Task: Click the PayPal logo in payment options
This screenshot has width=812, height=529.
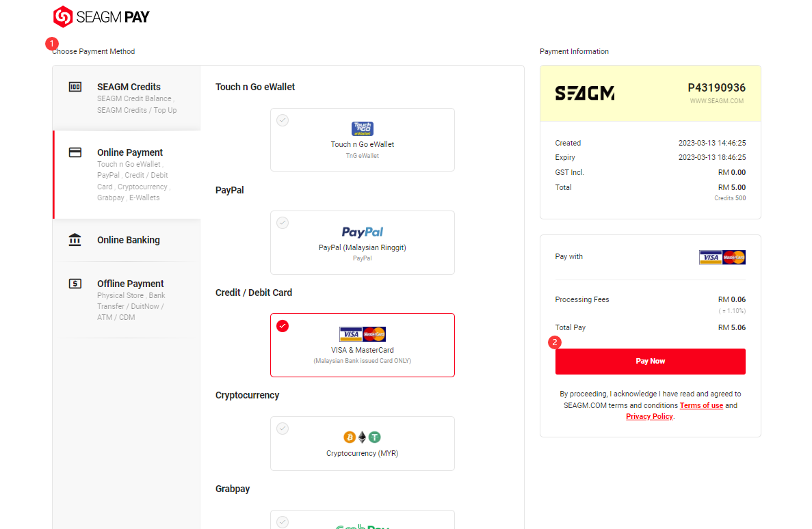Action: pyautogui.click(x=363, y=232)
